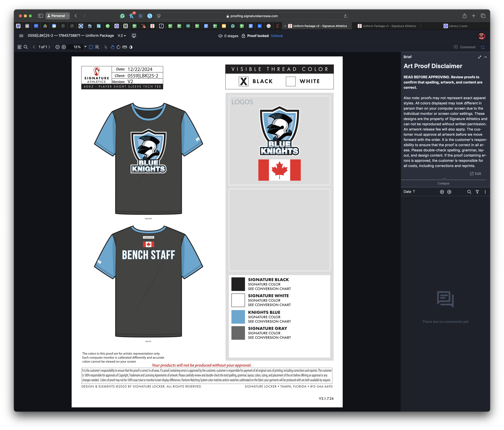Open the compare versions icon
The image size is (504, 430).
(134, 36)
